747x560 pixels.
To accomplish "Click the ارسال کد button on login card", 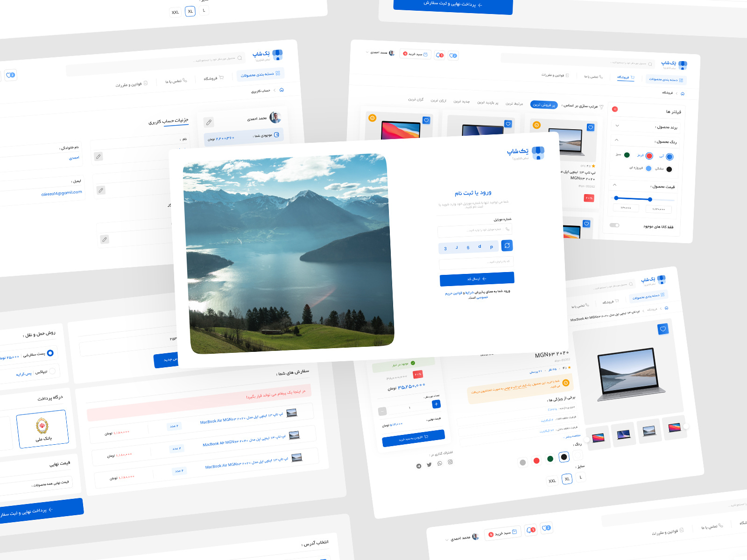I will click(x=477, y=279).
